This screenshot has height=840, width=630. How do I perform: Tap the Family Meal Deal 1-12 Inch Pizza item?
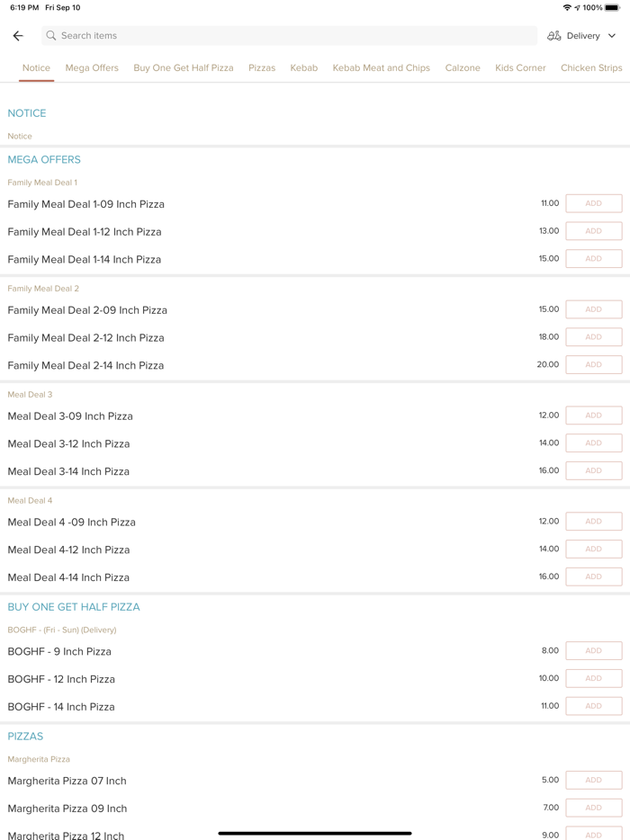[85, 232]
